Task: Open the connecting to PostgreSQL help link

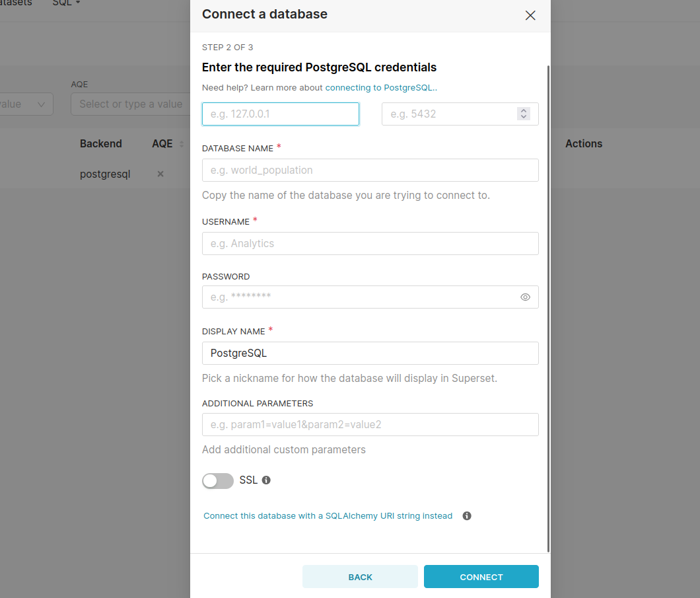Action: (x=380, y=87)
